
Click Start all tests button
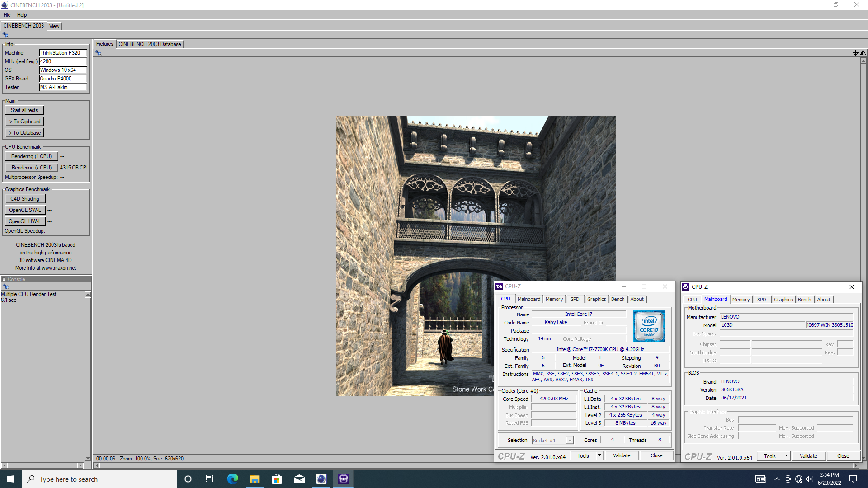[x=24, y=110]
